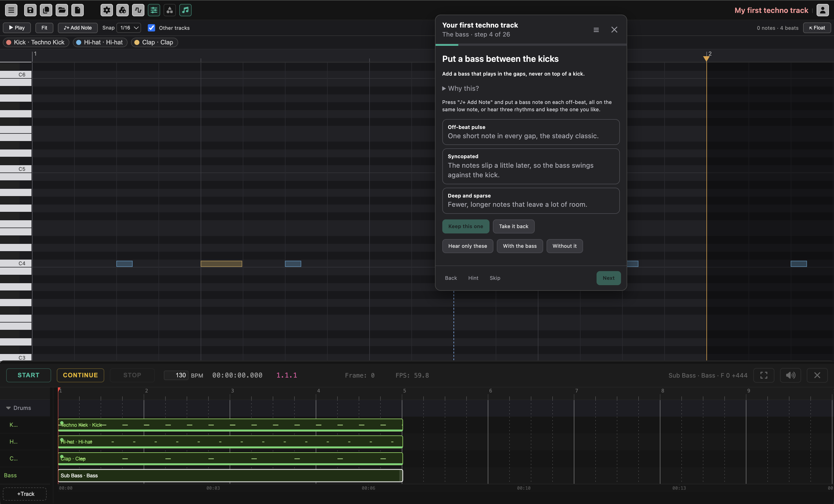The image size is (834, 504).
Task: Click the open folder icon
Action: [x=62, y=10]
